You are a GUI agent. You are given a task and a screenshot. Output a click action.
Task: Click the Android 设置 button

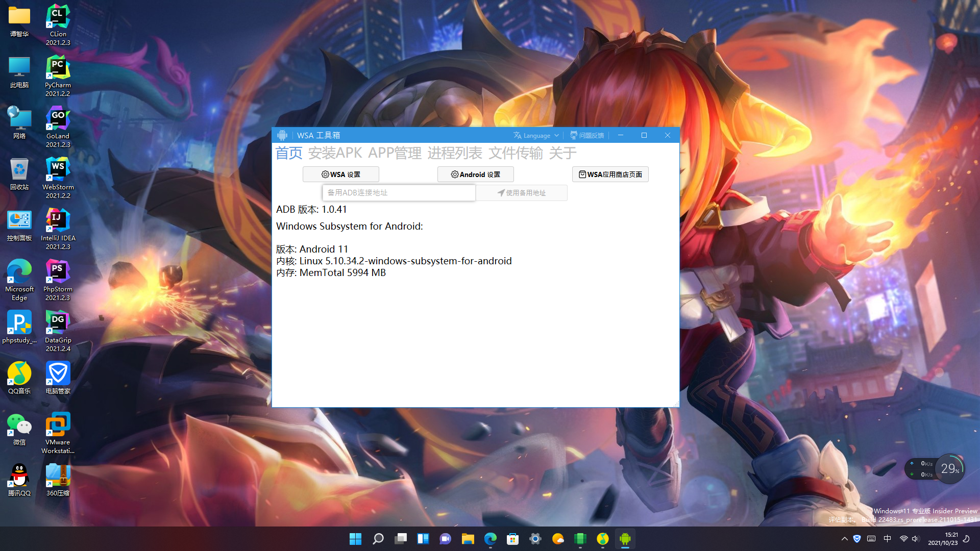tap(475, 174)
